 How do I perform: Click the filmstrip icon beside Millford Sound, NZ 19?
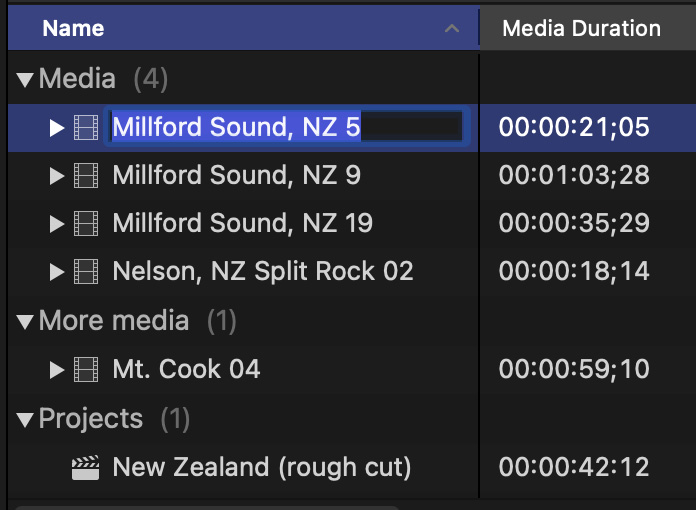[x=87, y=223]
